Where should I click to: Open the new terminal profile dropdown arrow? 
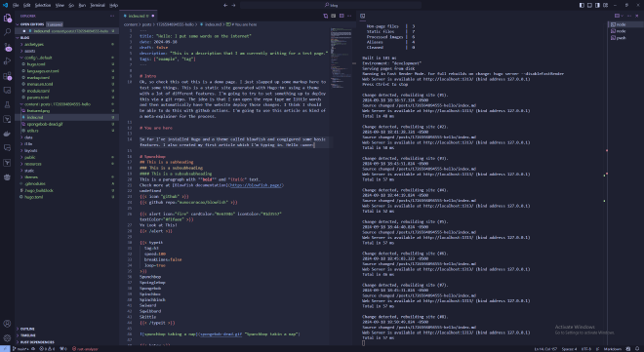click(x=623, y=16)
